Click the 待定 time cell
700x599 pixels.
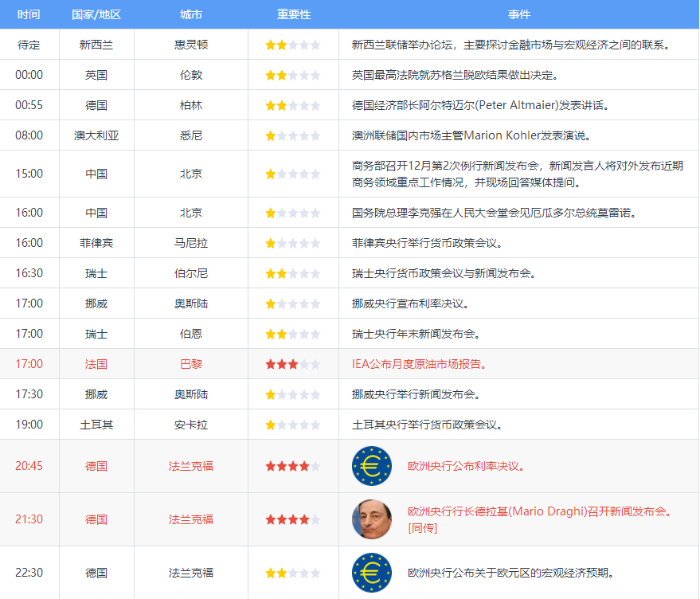(x=29, y=45)
